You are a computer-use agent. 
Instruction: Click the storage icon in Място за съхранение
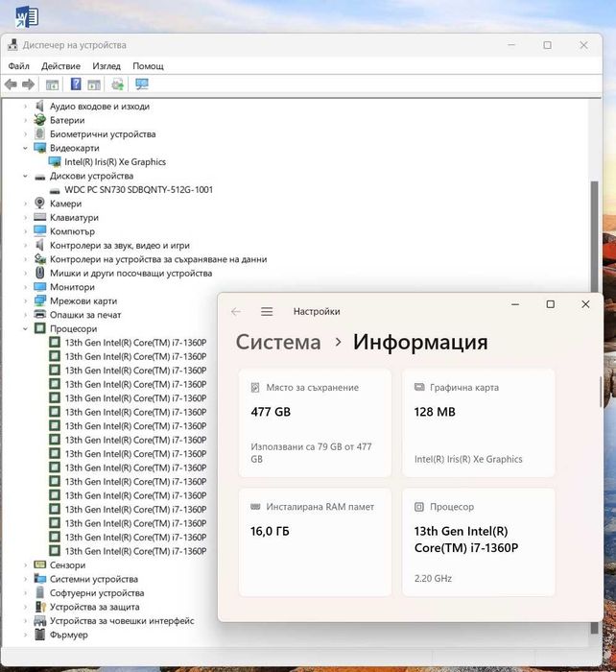255,388
